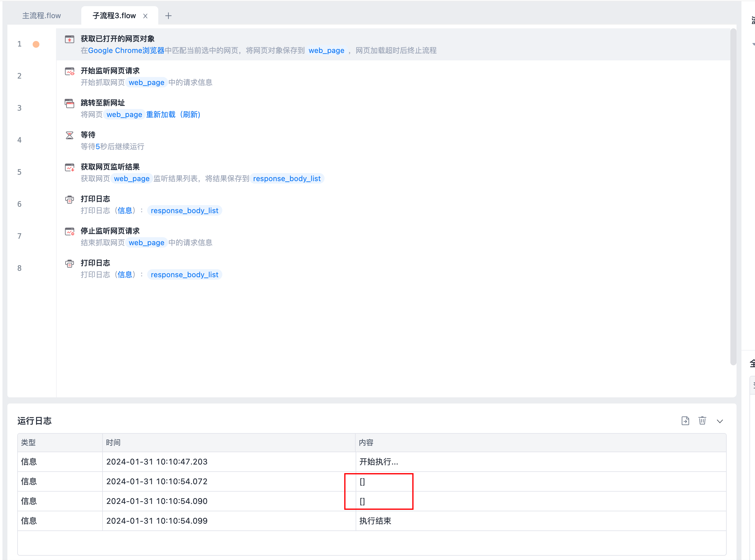
Task: Clear the run log with the trash icon
Action: click(x=702, y=421)
